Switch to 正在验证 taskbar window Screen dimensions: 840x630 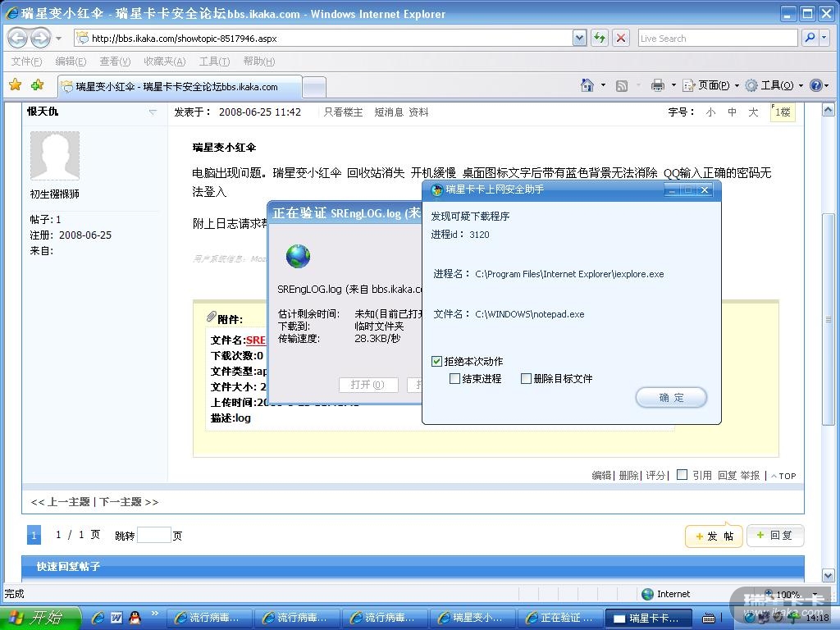(560, 618)
